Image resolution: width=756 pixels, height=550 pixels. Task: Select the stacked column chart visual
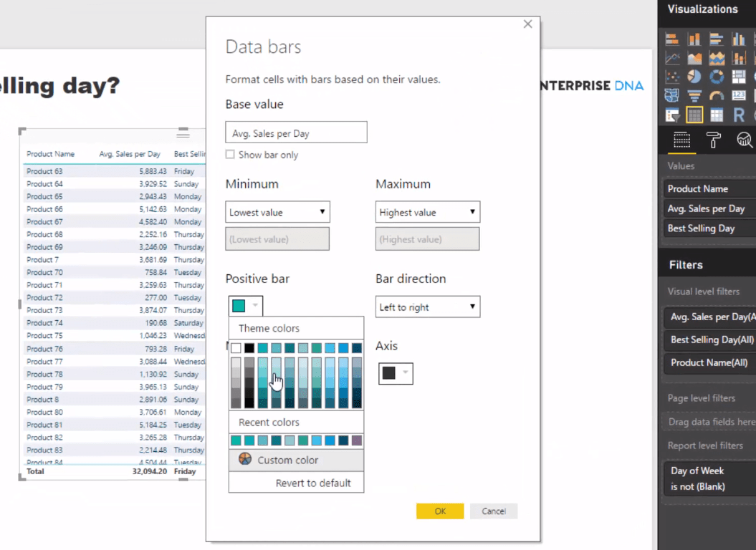[694, 39]
